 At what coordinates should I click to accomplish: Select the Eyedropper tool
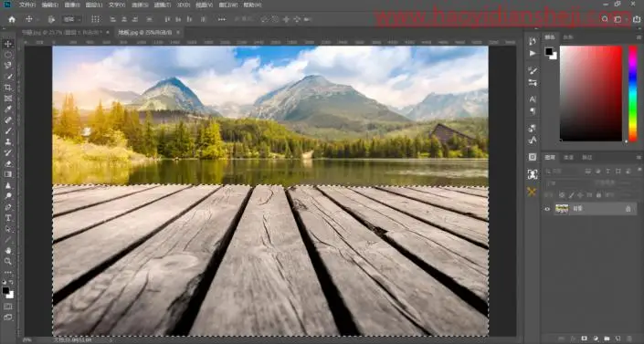pyautogui.click(x=8, y=109)
